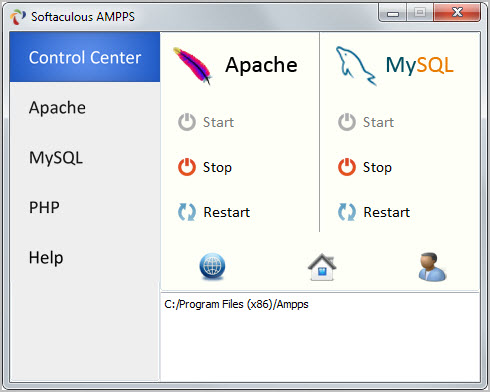Minimize the Softaculous AMPPS window
The image size is (490, 392).
[x=393, y=13]
